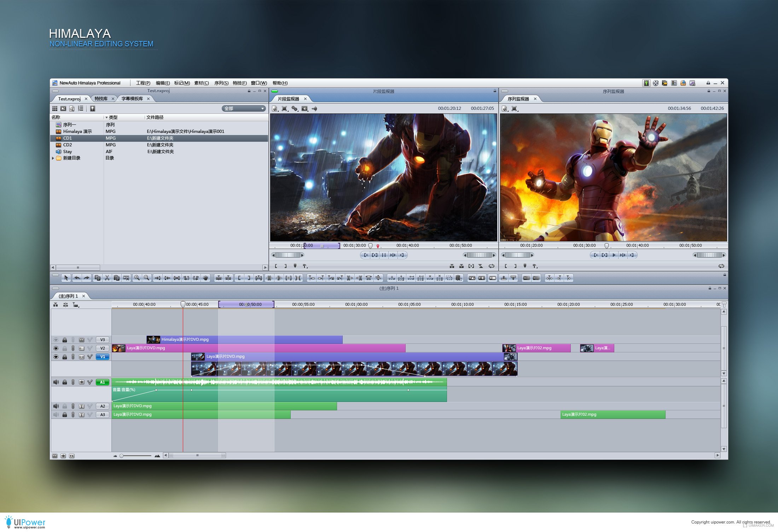This screenshot has height=532, width=778.
Task: Click the paste clipboard icon
Action: (x=117, y=278)
